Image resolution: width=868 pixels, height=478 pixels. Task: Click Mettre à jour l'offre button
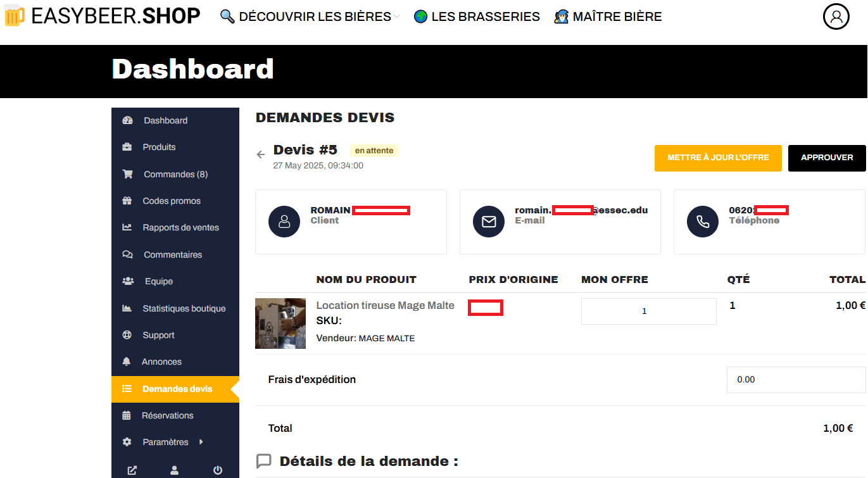[x=718, y=158]
